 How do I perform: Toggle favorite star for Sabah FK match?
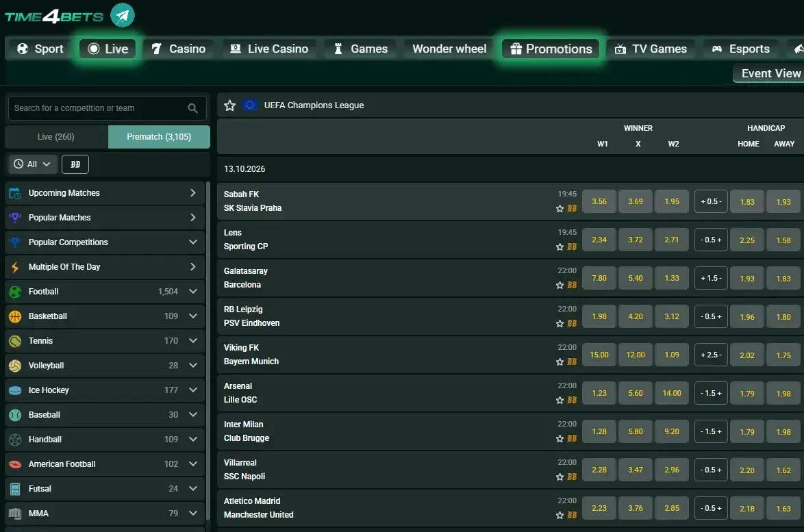[x=560, y=209]
